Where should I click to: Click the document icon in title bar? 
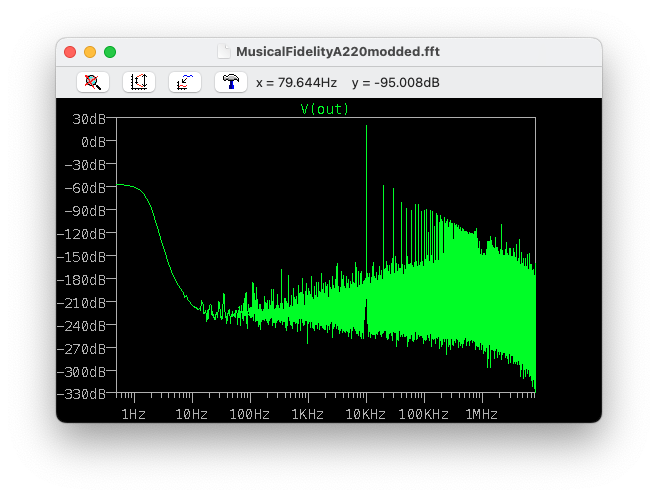coord(224,52)
